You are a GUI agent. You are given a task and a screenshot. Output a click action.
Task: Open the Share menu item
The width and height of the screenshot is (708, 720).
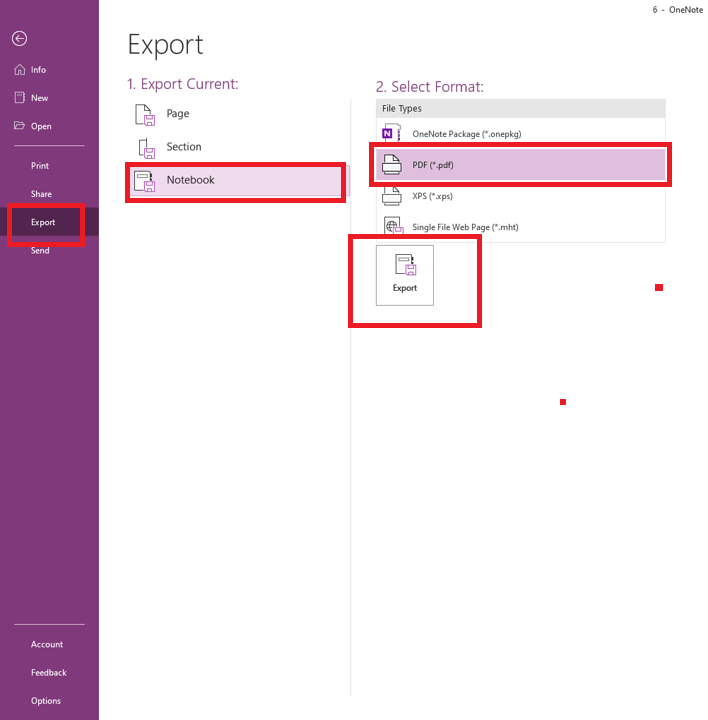(x=49, y=194)
